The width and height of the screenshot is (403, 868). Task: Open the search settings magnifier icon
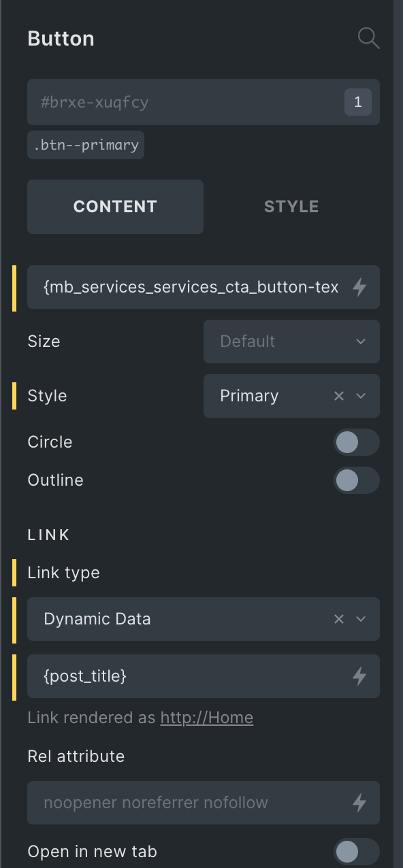pos(368,39)
